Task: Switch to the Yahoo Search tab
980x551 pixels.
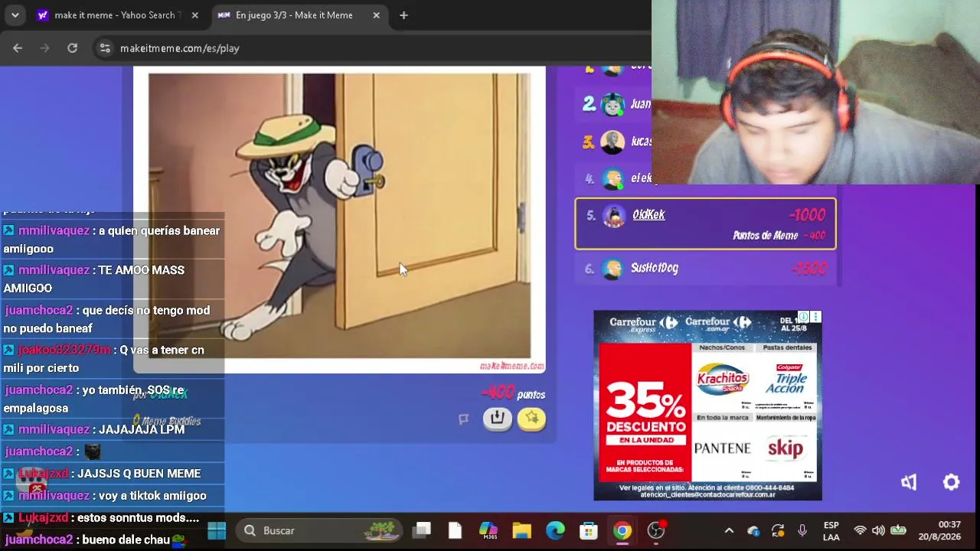Action: point(118,15)
